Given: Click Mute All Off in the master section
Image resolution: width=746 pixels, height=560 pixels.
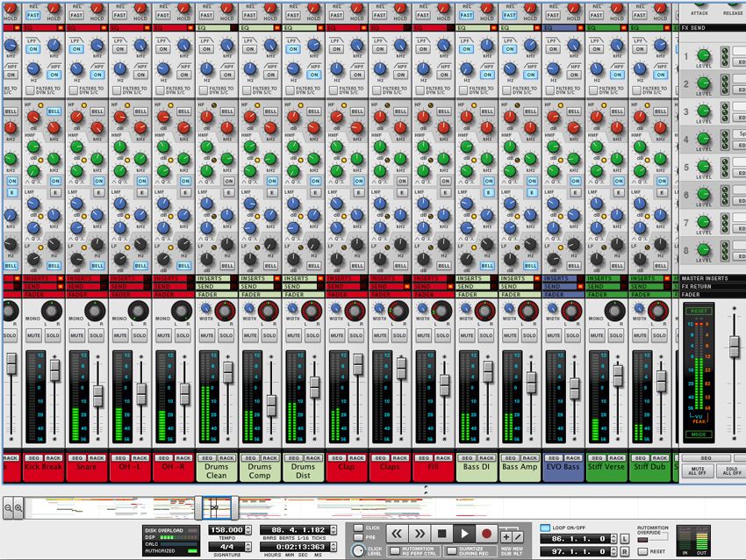Looking at the screenshot, I should pos(698,470).
